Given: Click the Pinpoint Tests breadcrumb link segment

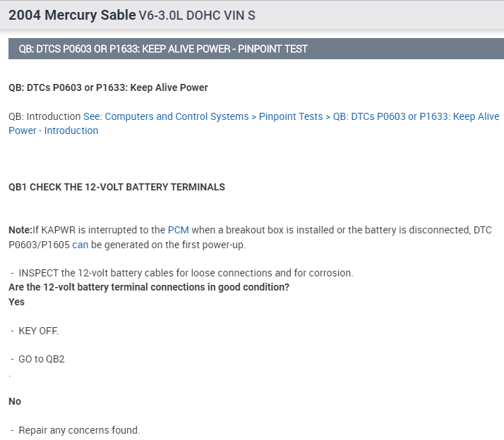Looking at the screenshot, I should coord(291,116).
